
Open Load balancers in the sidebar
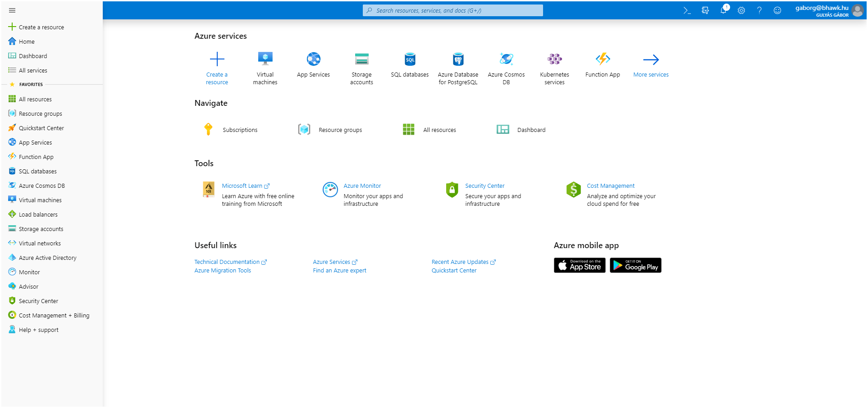(x=52, y=214)
